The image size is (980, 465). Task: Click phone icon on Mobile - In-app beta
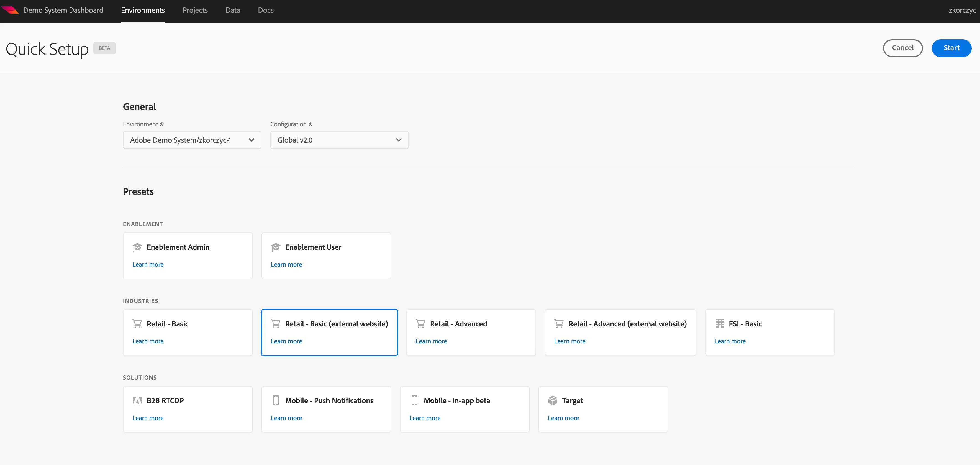414,400
